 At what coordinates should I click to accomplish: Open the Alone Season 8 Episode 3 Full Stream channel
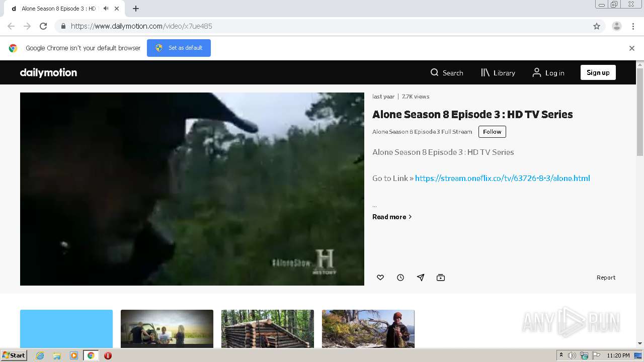point(422,132)
